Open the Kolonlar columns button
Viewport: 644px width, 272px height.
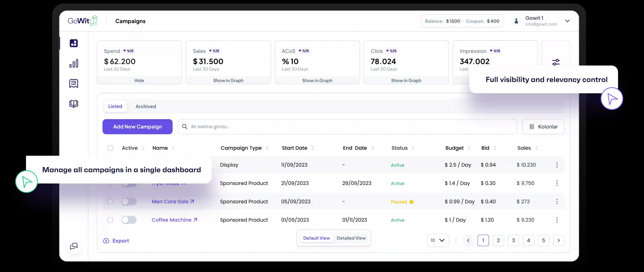click(x=543, y=127)
